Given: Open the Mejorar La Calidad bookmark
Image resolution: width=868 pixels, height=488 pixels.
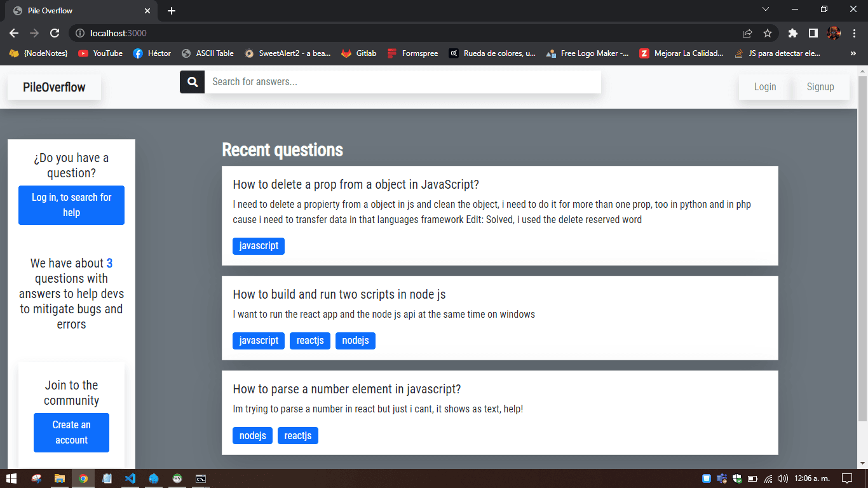Looking at the screenshot, I should coord(682,53).
